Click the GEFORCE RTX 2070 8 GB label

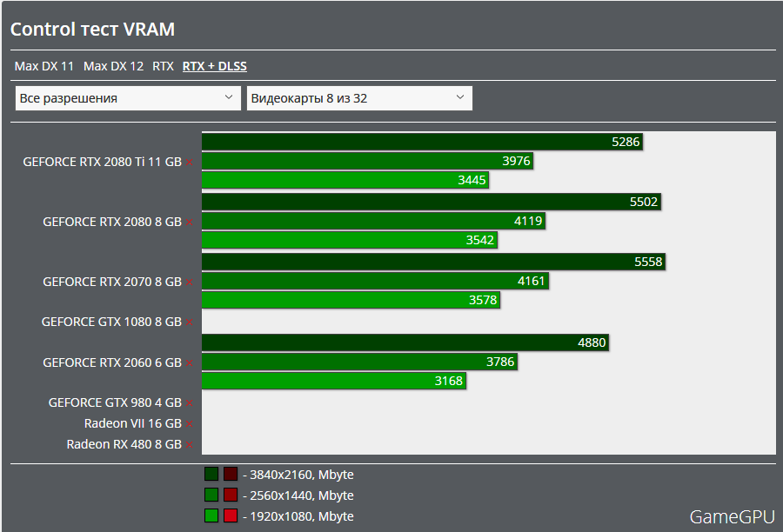112,282
